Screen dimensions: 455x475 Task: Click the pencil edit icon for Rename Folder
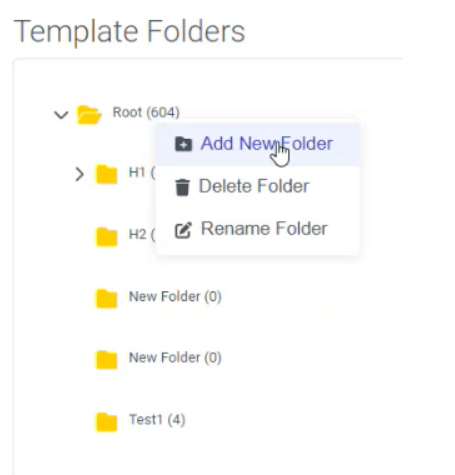[183, 230]
